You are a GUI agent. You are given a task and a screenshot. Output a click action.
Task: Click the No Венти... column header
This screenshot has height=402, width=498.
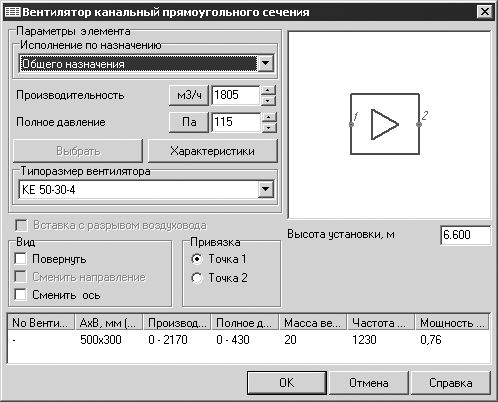[41, 323]
